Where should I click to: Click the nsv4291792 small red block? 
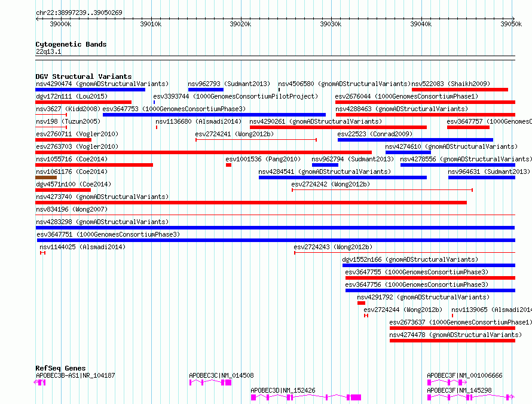click(361, 303)
